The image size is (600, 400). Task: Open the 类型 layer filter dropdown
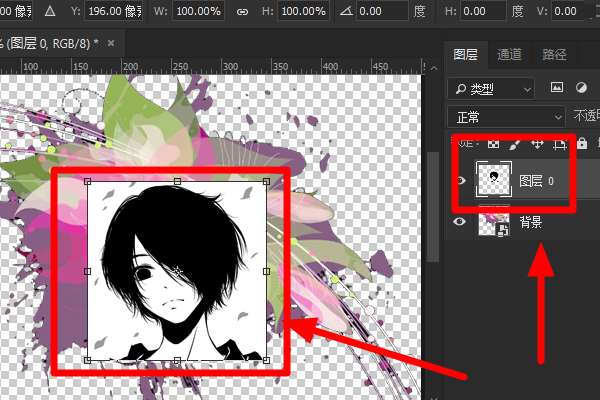pyautogui.click(x=491, y=89)
